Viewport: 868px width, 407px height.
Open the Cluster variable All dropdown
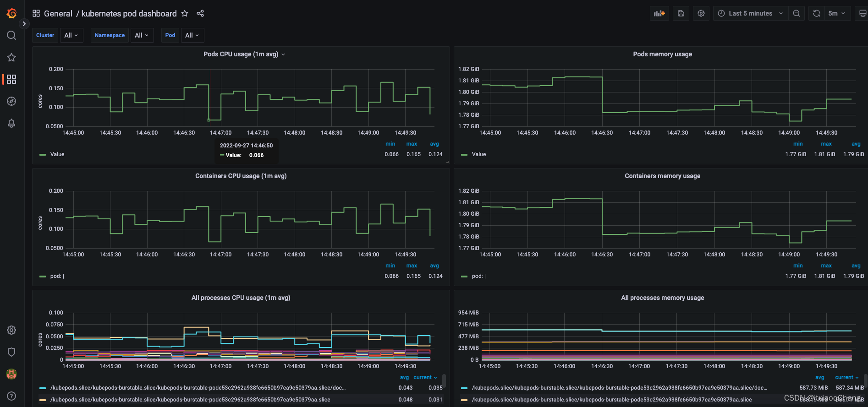click(x=71, y=35)
